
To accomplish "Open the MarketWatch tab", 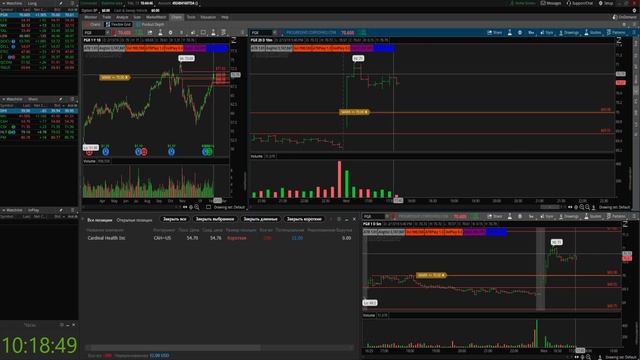I will [x=156, y=17].
